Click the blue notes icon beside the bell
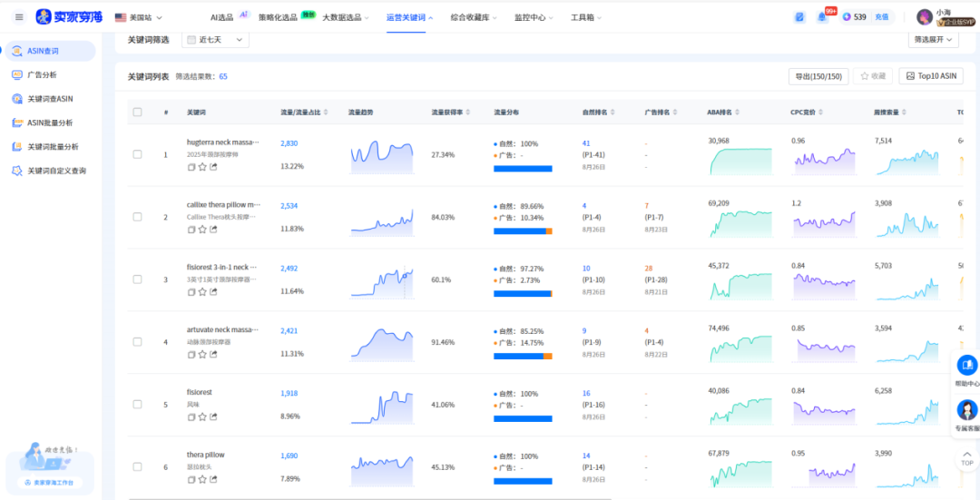This screenshot has width=980, height=500. 799,17
